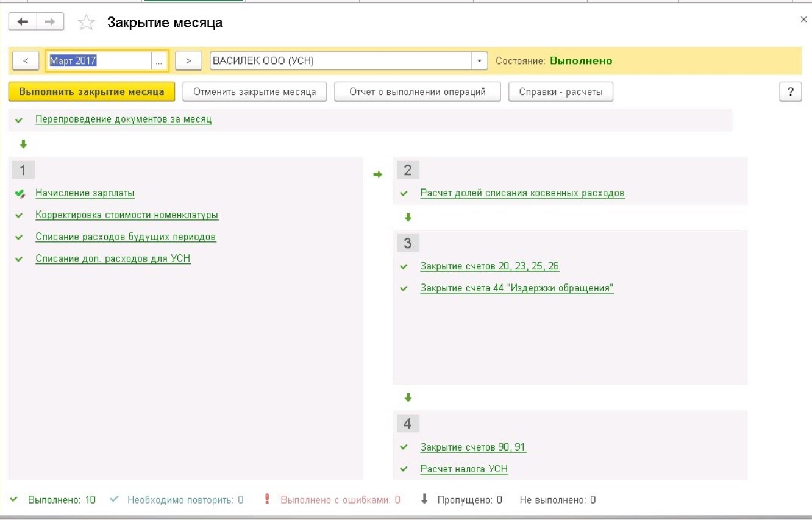Click checkmark icon beside Расчет долей списания косвенных расходов

[x=404, y=194]
